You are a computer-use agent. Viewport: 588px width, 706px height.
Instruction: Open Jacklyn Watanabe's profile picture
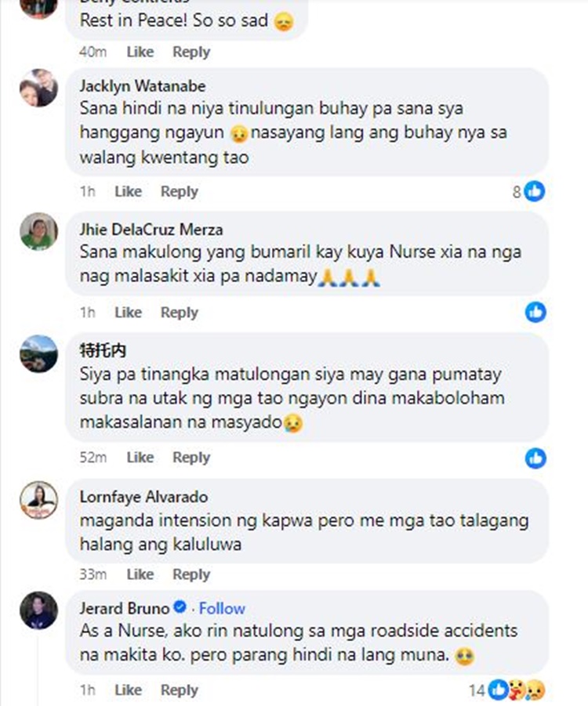38,88
